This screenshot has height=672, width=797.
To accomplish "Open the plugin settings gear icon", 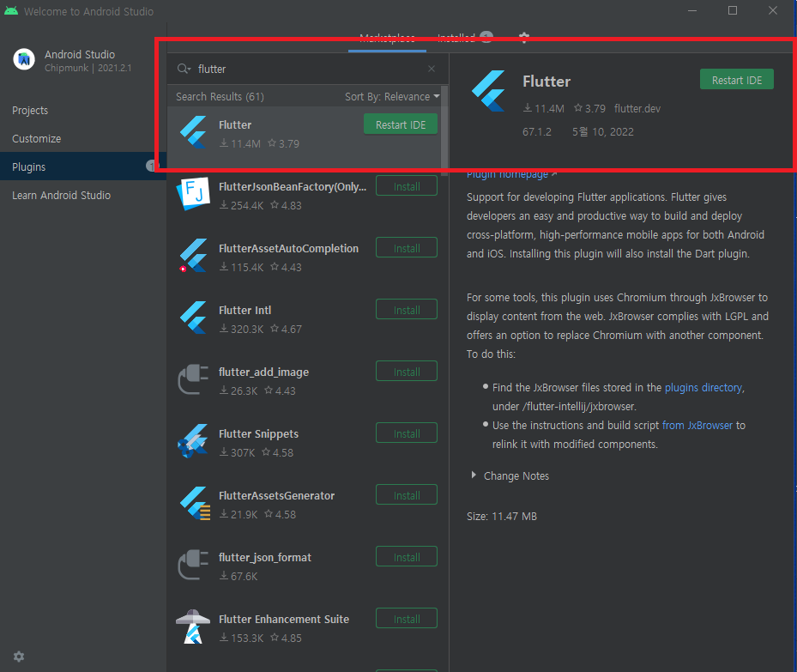I will click(524, 37).
